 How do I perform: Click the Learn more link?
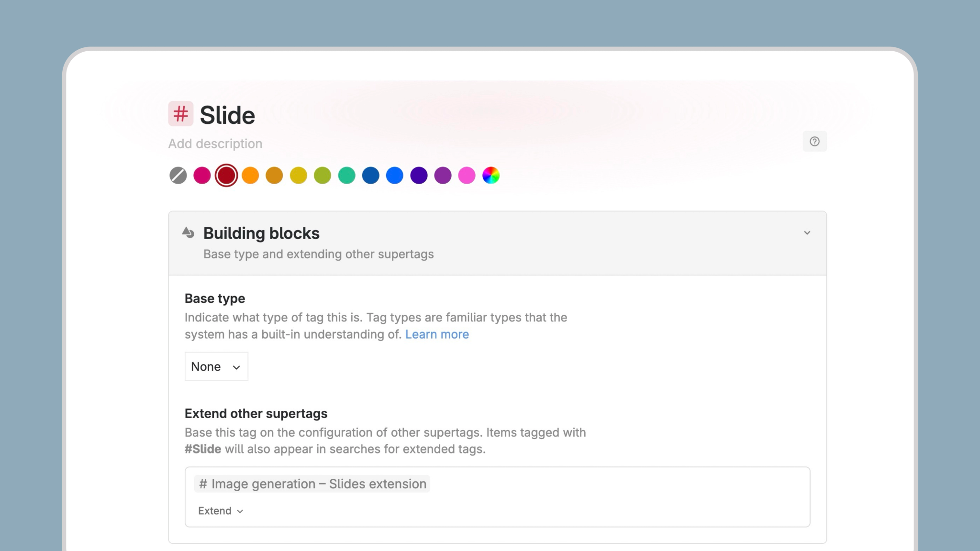coord(437,334)
